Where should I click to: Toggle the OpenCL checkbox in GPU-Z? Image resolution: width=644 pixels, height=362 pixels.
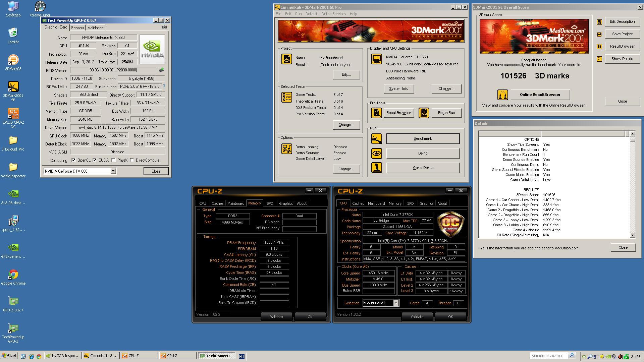(x=73, y=160)
